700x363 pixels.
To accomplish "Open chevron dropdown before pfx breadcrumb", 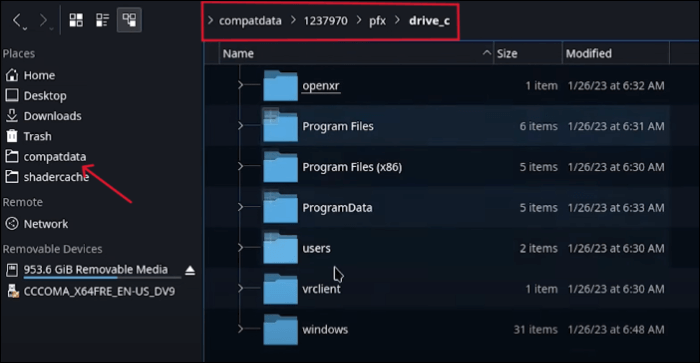I will pyautogui.click(x=359, y=21).
